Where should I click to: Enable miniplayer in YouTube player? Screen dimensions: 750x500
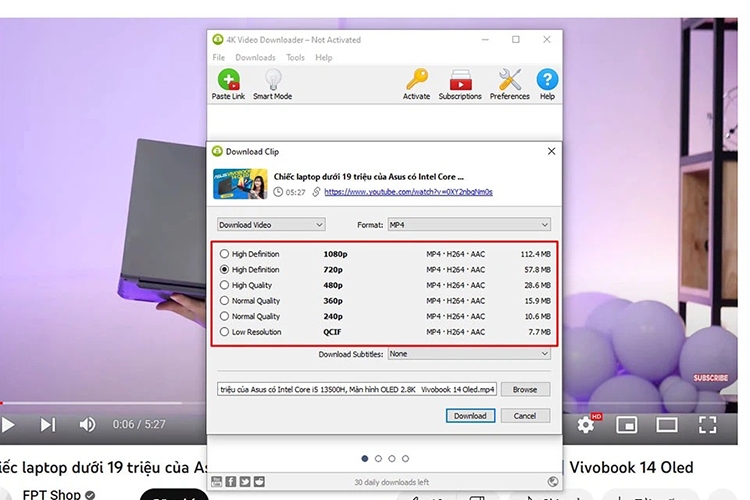coord(626,424)
